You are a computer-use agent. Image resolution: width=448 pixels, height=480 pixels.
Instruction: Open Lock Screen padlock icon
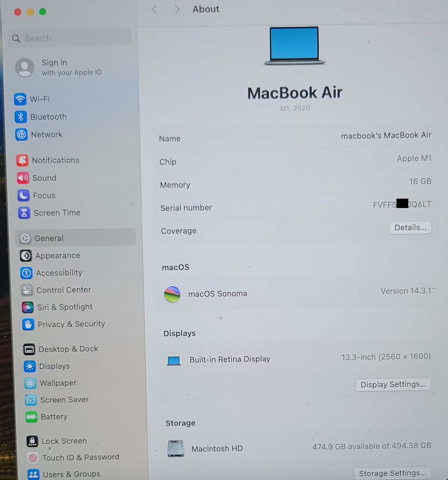[32, 441]
